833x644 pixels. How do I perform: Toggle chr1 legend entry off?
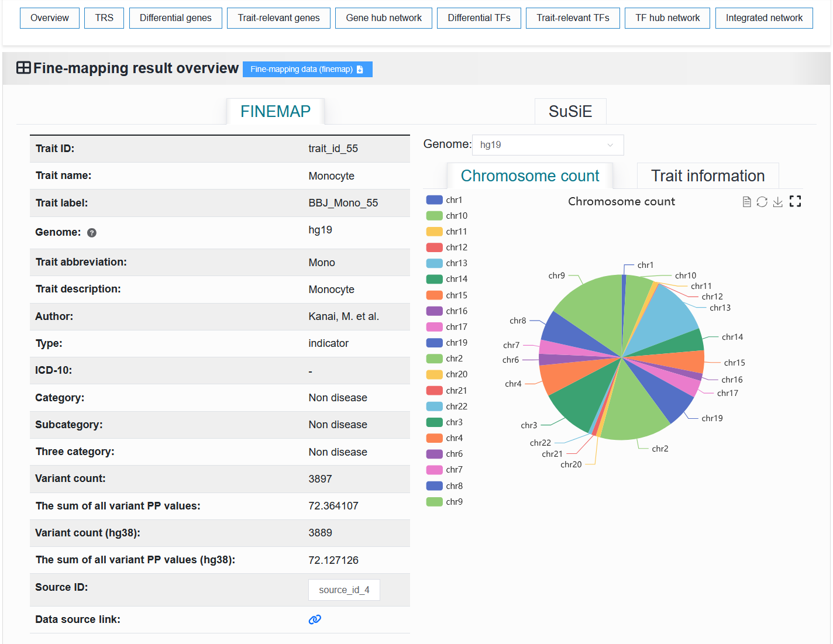pyautogui.click(x=445, y=200)
